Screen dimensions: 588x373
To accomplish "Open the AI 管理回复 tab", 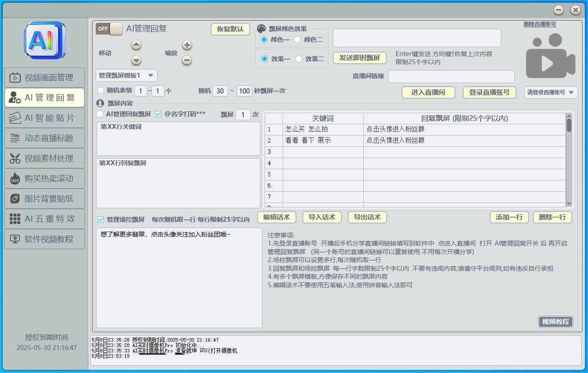I will 44,97.
